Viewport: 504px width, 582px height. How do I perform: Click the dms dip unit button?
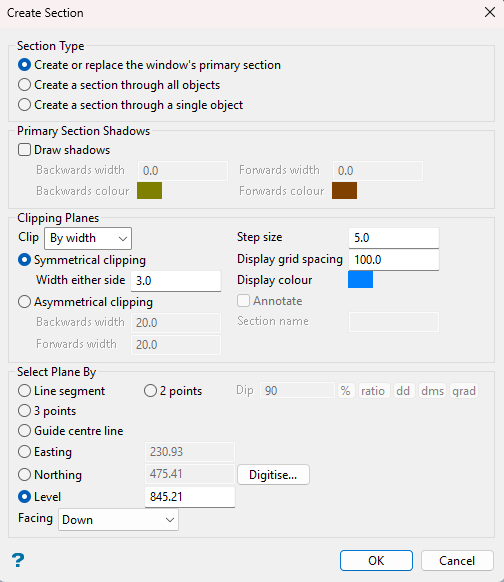tap(432, 391)
